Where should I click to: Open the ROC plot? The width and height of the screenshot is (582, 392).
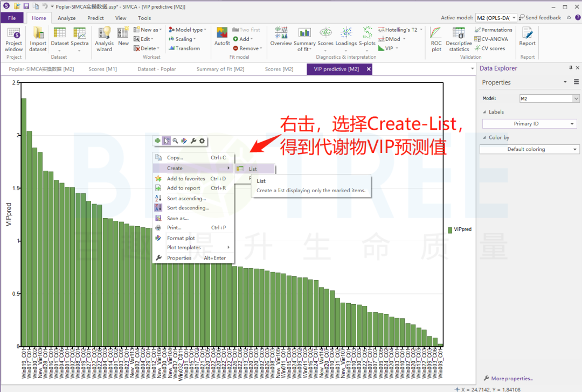tap(436, 39)
